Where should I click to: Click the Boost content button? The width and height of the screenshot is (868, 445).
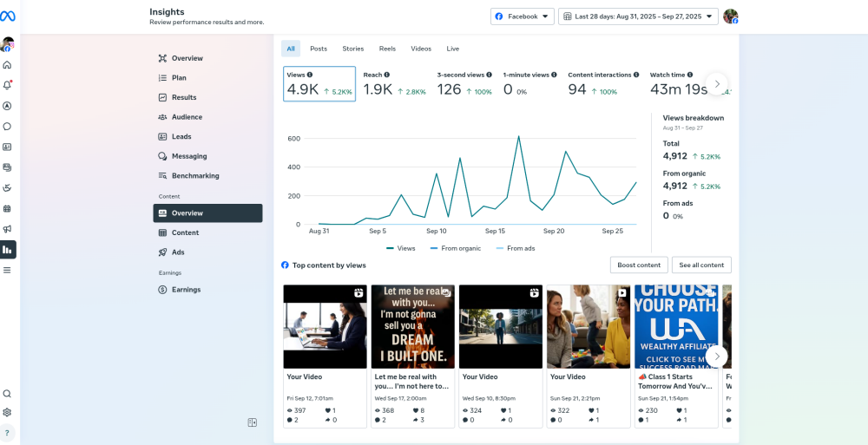pos(639,265)
